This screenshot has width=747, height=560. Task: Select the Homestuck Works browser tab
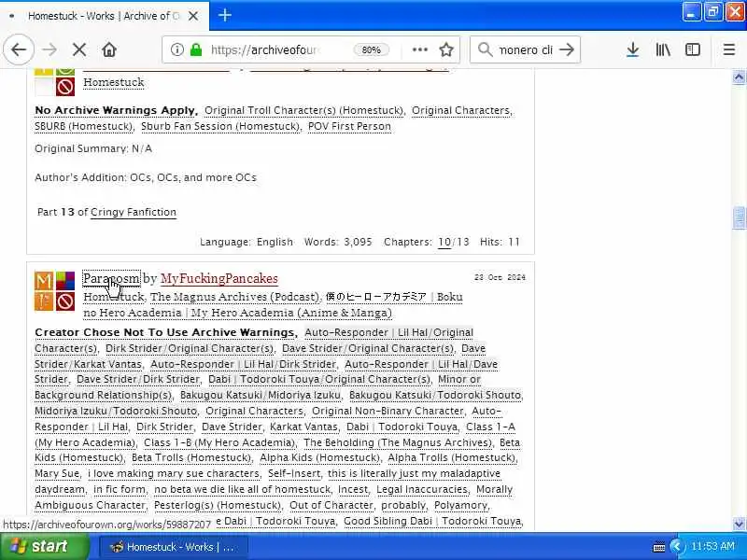point(104,16)
